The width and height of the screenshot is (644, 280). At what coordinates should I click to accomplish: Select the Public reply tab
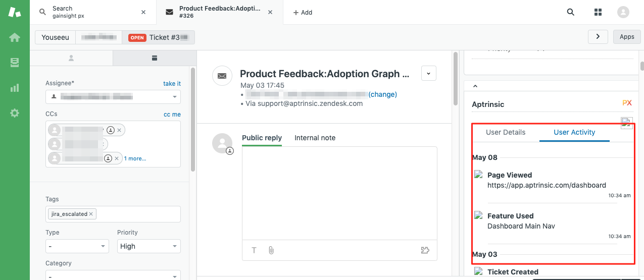coord(262,138)
